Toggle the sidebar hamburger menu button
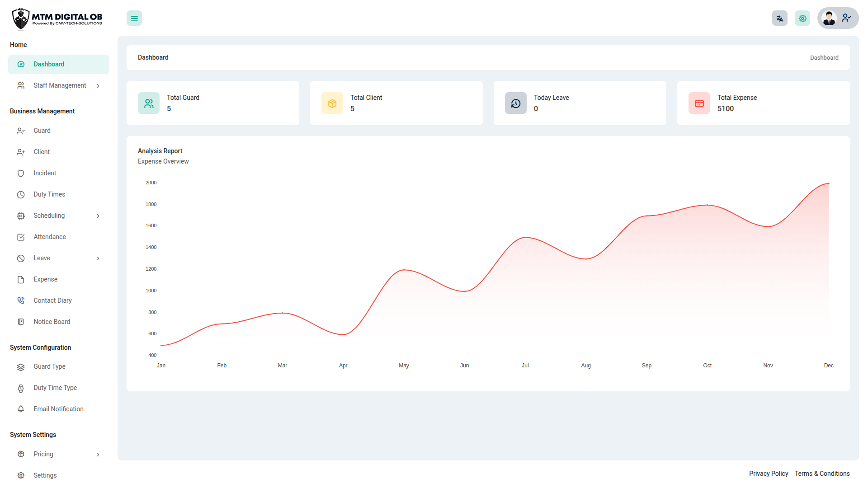 134,19
